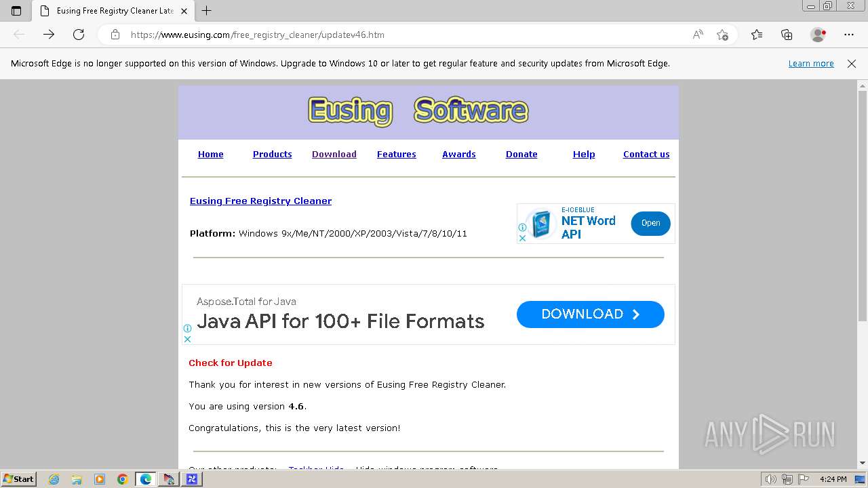Open a new browser tab

(x=207, y=11)
